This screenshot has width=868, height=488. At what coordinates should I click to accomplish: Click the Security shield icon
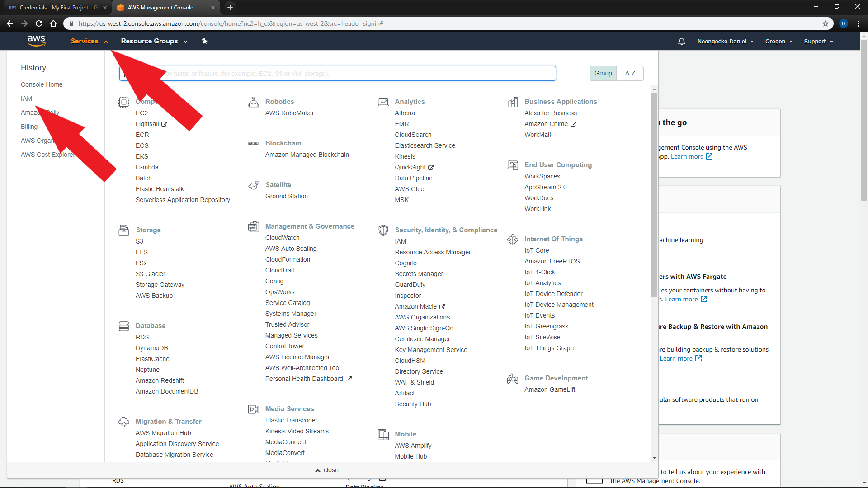click(383, 230)
